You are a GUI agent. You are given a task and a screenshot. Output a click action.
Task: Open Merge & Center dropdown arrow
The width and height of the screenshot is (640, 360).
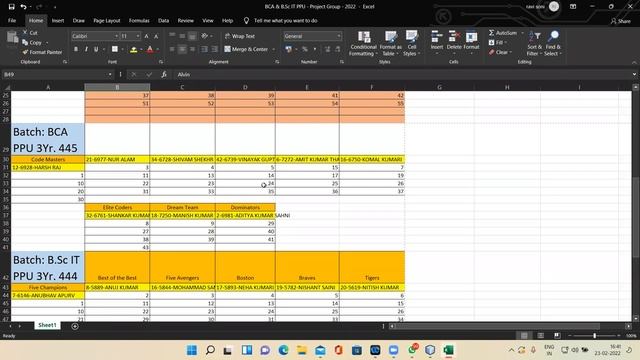click(x=273, y=49)
